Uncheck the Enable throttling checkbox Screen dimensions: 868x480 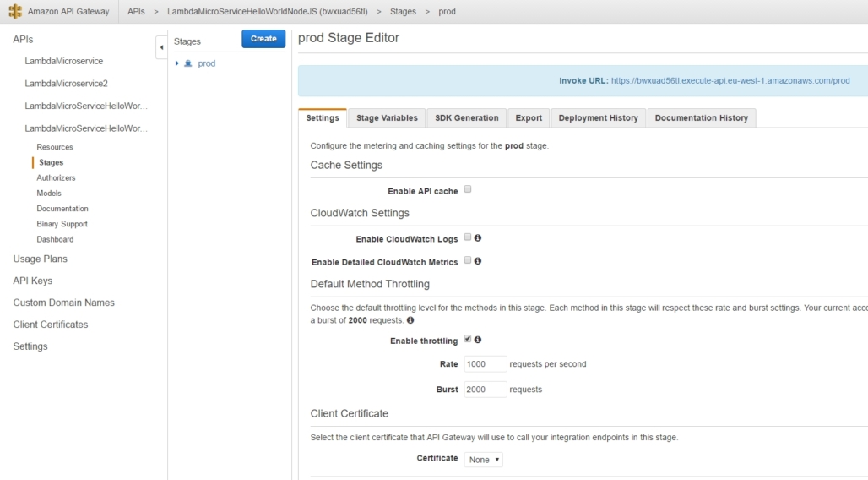[x=468, y=339]
